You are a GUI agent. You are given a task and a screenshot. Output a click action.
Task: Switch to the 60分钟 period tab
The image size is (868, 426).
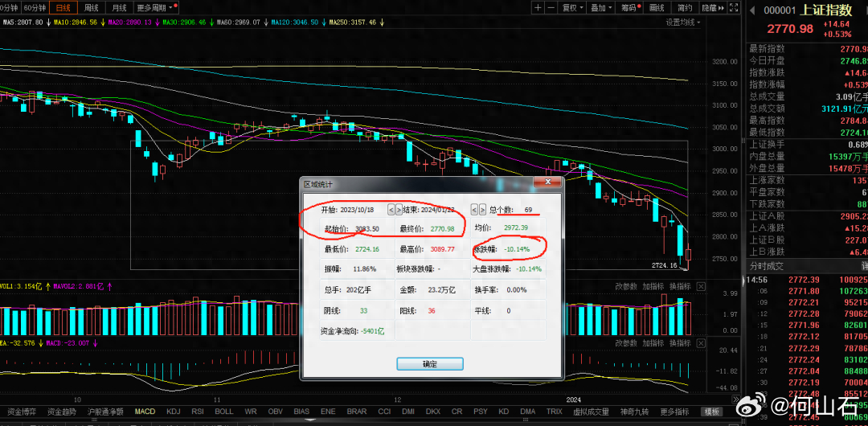point(34,8)
